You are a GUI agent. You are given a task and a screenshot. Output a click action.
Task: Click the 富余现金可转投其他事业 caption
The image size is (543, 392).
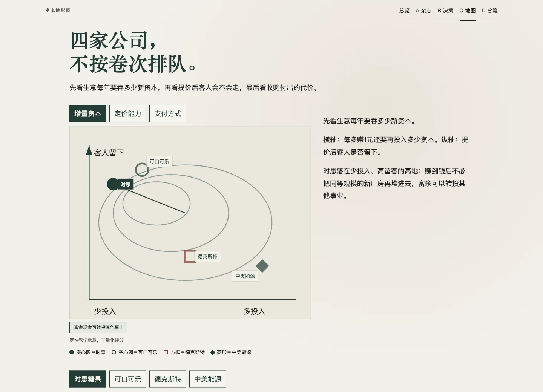pos(98,328)
